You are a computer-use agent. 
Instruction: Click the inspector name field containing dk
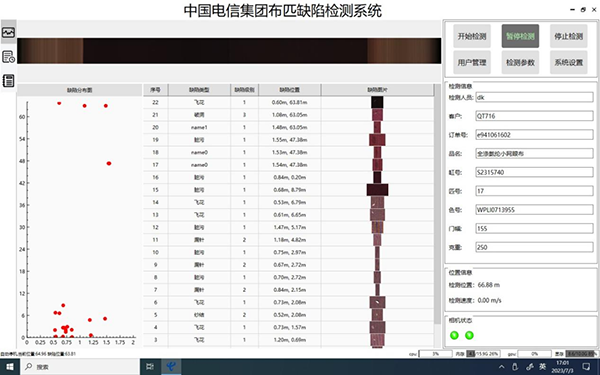coord(534,97)
